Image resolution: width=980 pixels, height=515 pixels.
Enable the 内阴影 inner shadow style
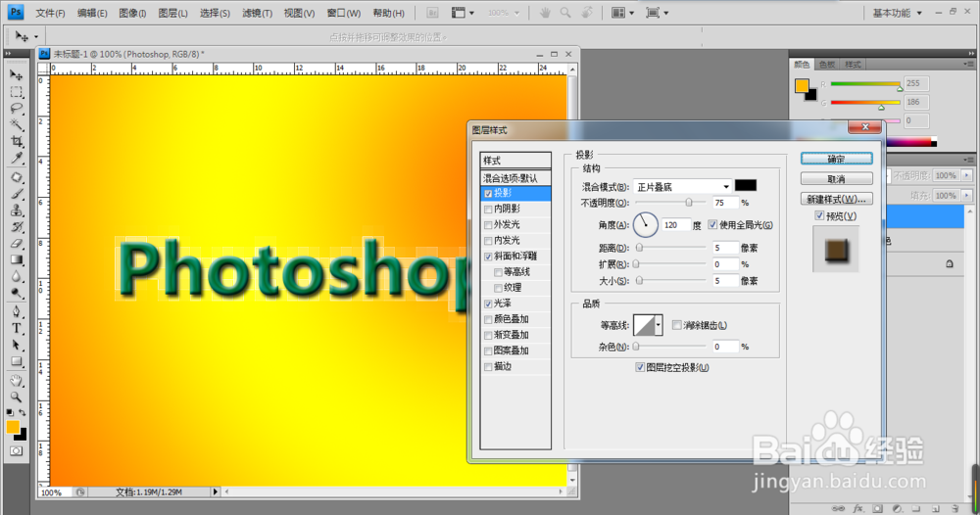488,210
